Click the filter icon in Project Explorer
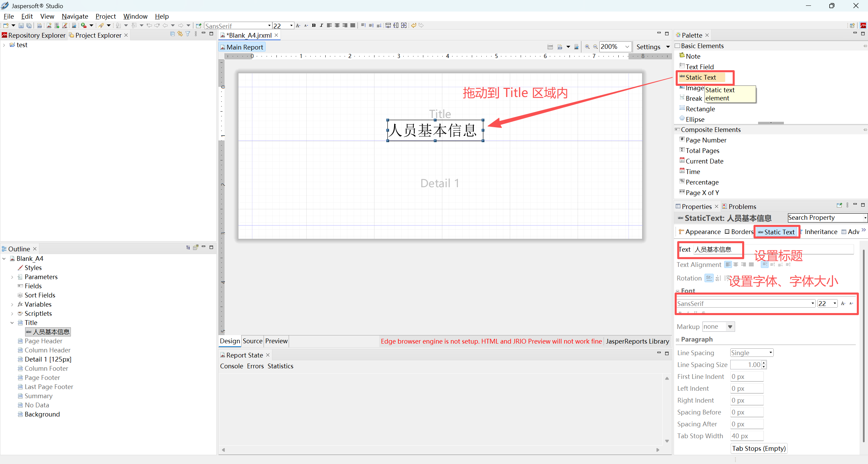The width and height of the screenshot is (868, 464). point(188,34)
